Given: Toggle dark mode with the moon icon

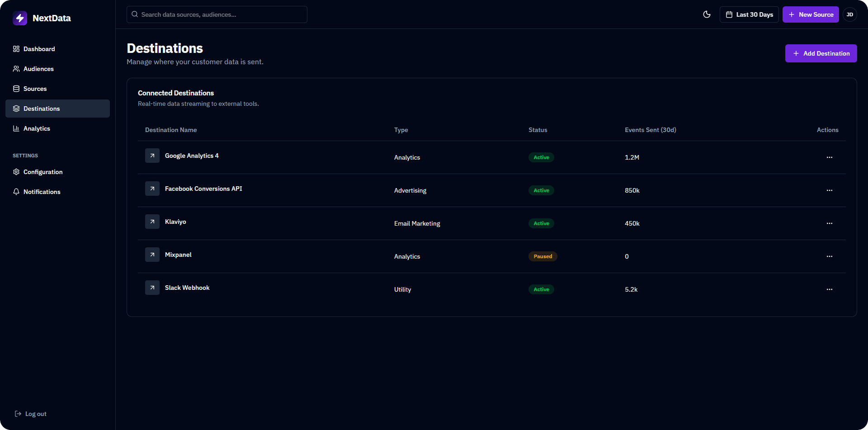Looking at the screenshot, I should coord(707,14).
